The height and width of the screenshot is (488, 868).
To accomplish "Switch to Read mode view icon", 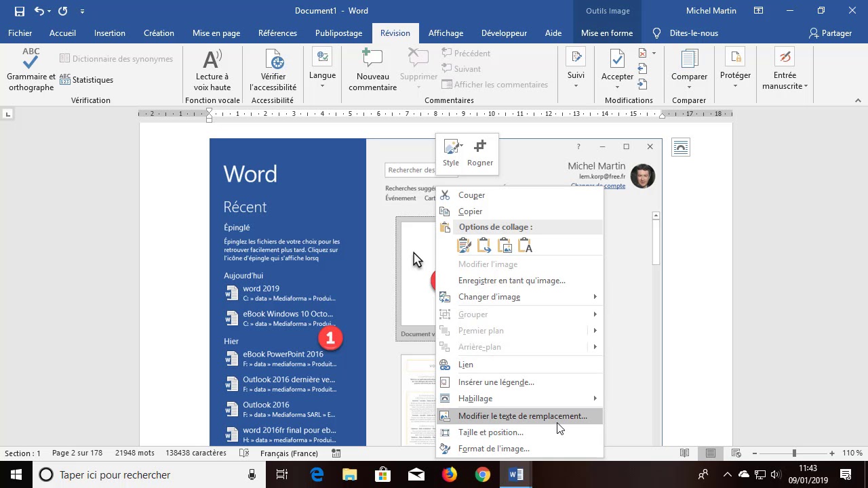I will click(x=685, y=453).
